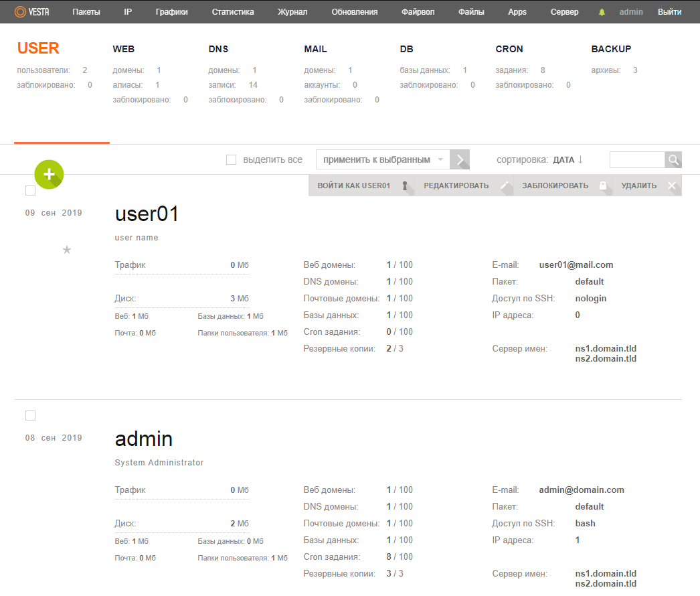The height and width of the screenshot is (596, 700).
Task: Click the search magnifier icon
Action: pos(673,160)
